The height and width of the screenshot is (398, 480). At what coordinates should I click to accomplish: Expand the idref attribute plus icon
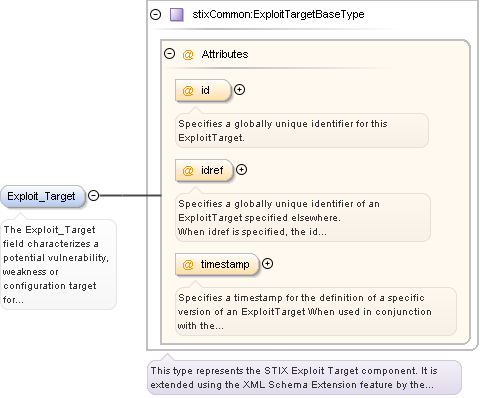(241, 170)
